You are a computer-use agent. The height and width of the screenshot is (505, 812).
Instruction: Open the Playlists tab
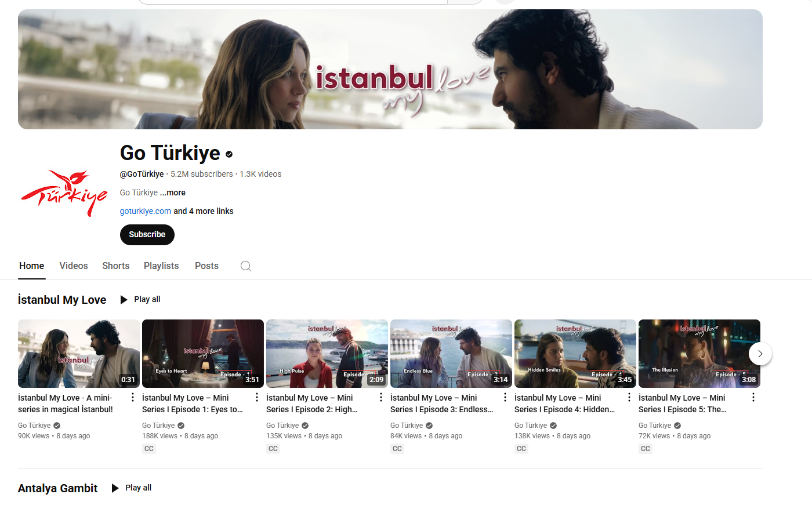(161, 266)
